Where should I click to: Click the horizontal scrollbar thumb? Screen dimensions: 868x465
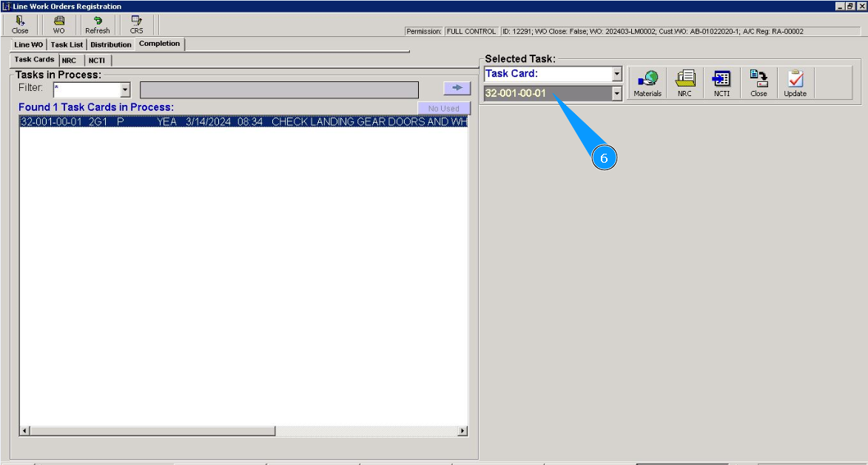[x=152, y=431]
